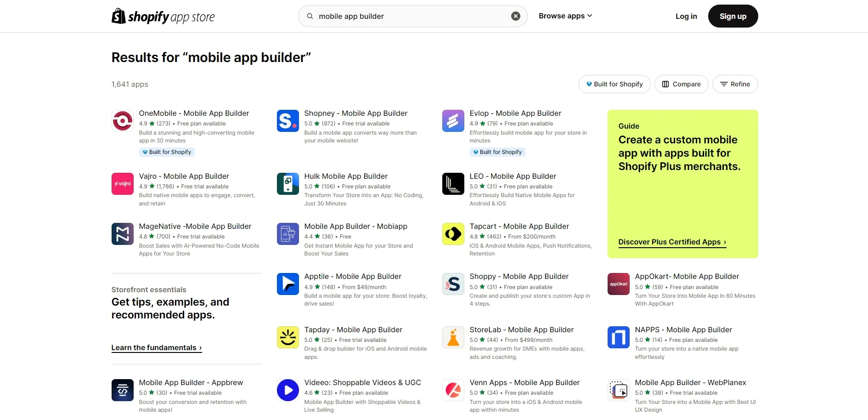Open Mobile App Builder - Appbrew title
The width and height of the screenshot is (868, 420).
pyautogui.click(x=191, y=383)
